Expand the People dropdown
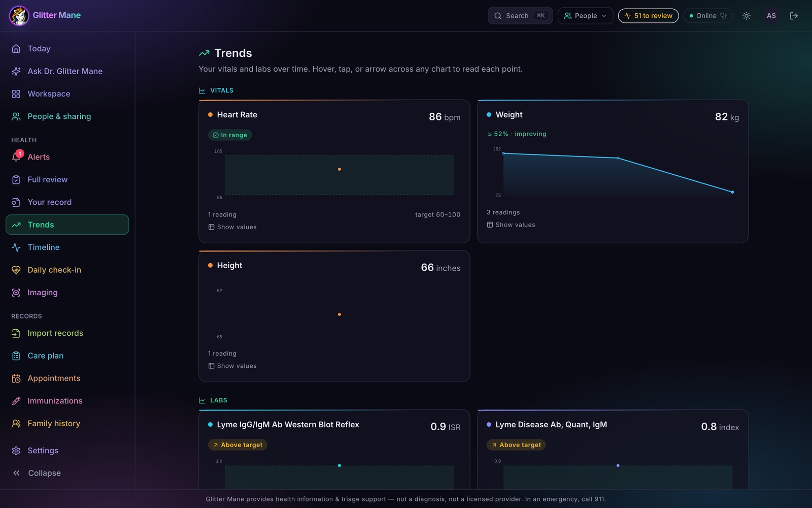The height and width of the screenshot is (508, 812). [585, 16]
